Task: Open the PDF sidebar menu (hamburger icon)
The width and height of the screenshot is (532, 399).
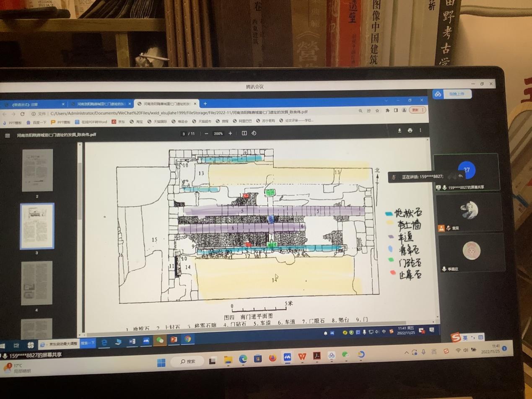Action: point(7,136)
